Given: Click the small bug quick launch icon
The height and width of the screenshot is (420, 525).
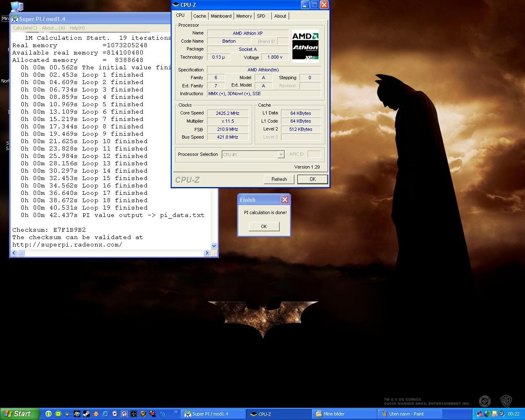Looking at the screenshot, I should [68, 414].
